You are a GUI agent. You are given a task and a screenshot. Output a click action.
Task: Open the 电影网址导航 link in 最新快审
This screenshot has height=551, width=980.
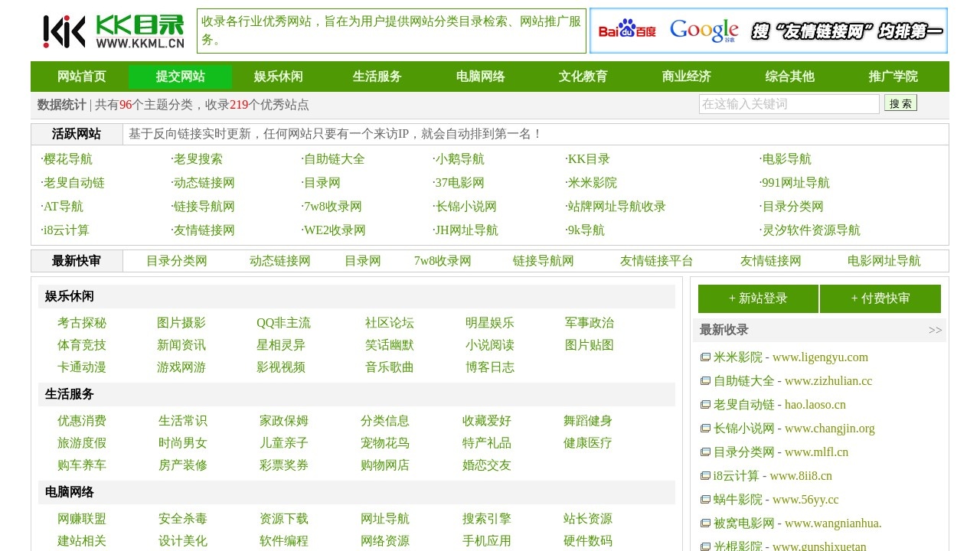[x=884, y=261]
